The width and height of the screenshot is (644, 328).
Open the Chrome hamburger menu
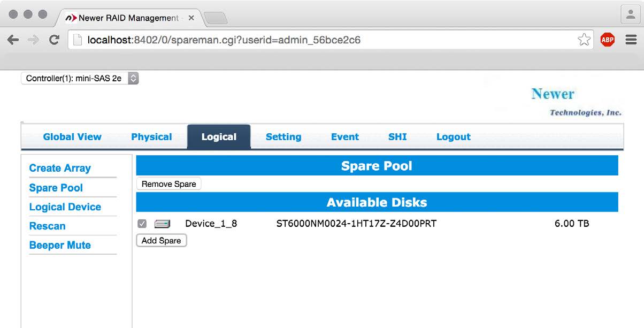pos(631,40)
